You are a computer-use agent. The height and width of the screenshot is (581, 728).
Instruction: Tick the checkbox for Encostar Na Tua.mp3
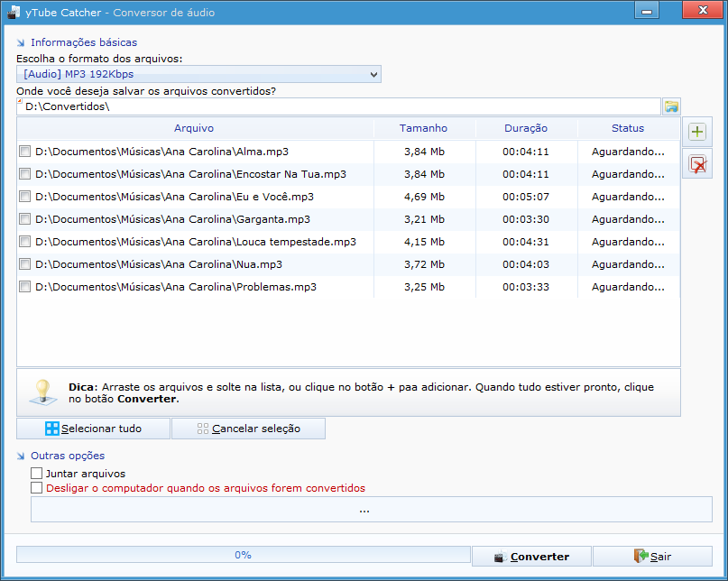(x=24, y=174)
